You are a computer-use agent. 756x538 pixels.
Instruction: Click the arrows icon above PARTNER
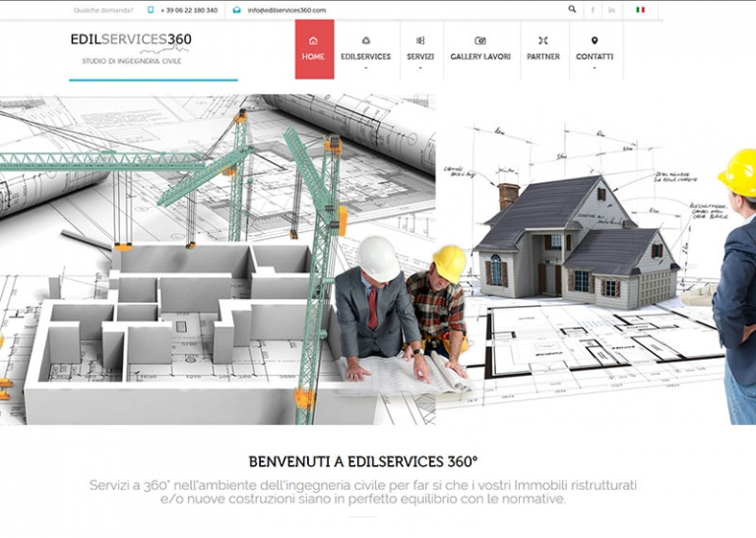(x=543, y=40)
